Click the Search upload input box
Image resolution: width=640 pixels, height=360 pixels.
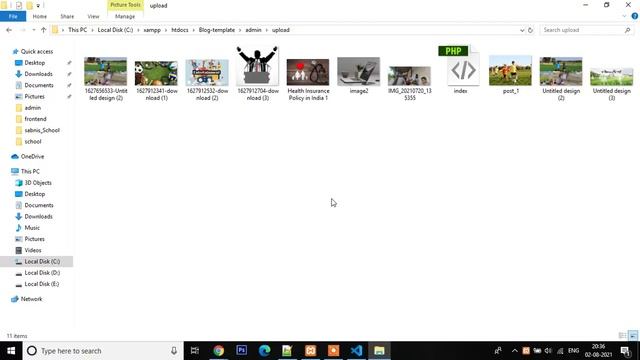pyautogui.click(x=582, y=30)
